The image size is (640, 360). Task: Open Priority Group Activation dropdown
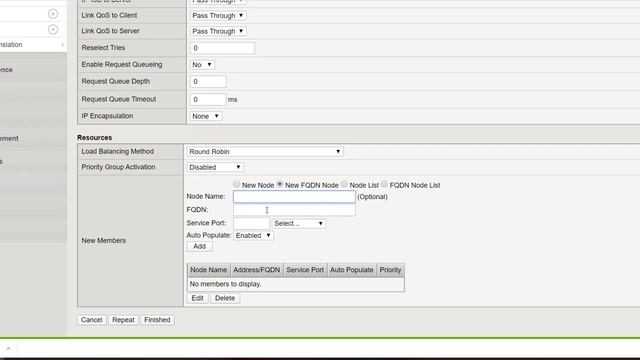(x=215, y=167)
